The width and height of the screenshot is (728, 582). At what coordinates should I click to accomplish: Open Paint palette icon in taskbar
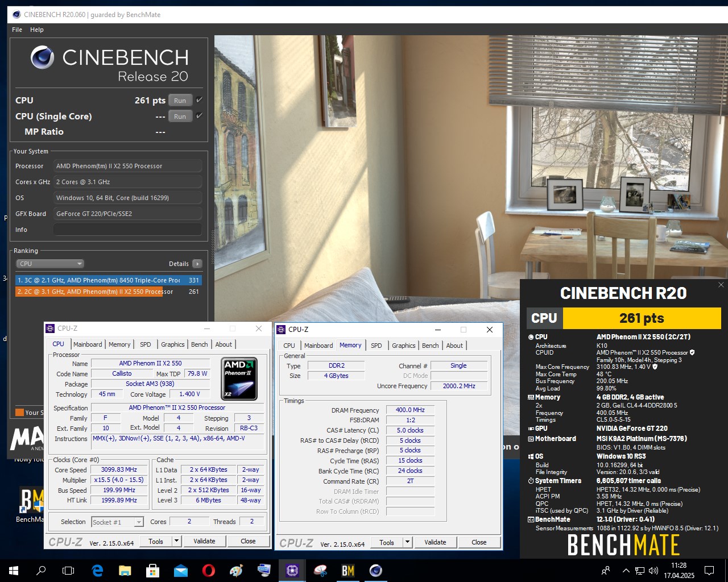[236, 571]
